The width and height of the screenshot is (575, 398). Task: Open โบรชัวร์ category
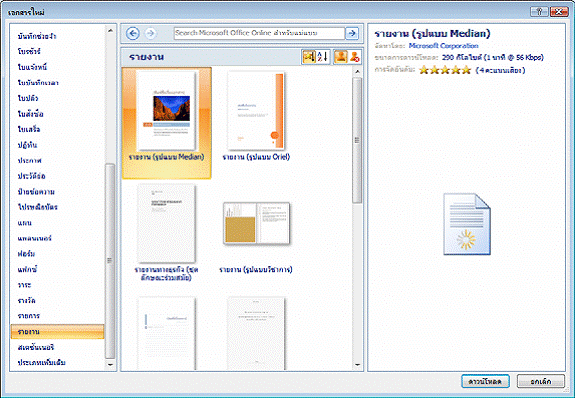29,51
